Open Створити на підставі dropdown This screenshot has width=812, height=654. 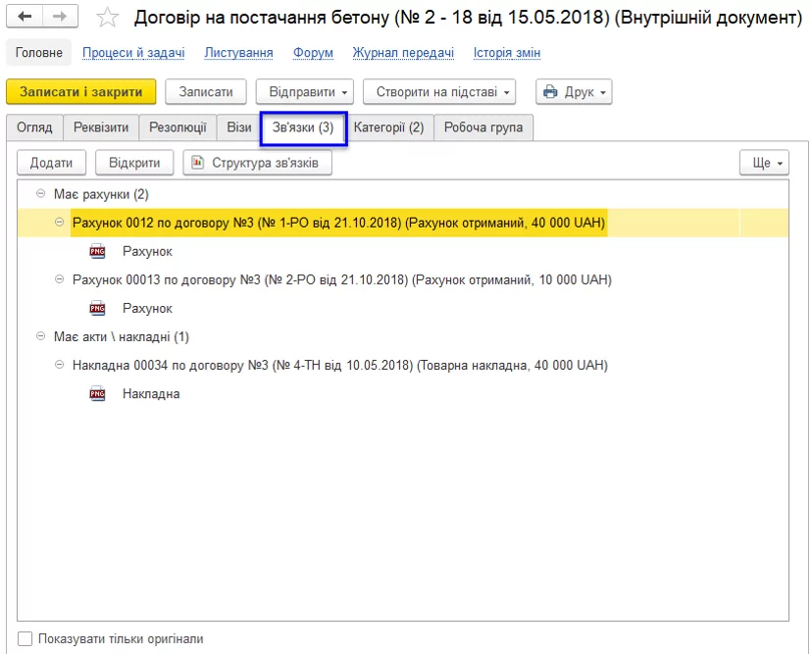[438, 92]
